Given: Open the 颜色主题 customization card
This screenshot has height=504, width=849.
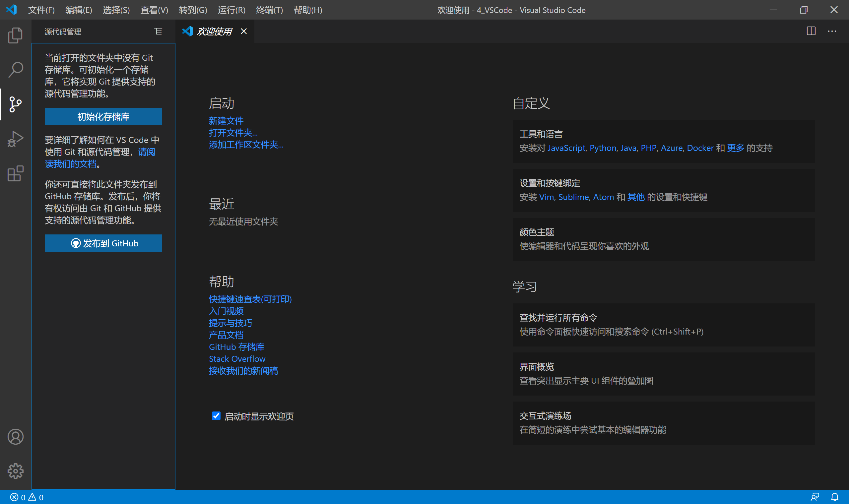Looking at the screenshot, I should pyautogui.click(x=663, y=239).
